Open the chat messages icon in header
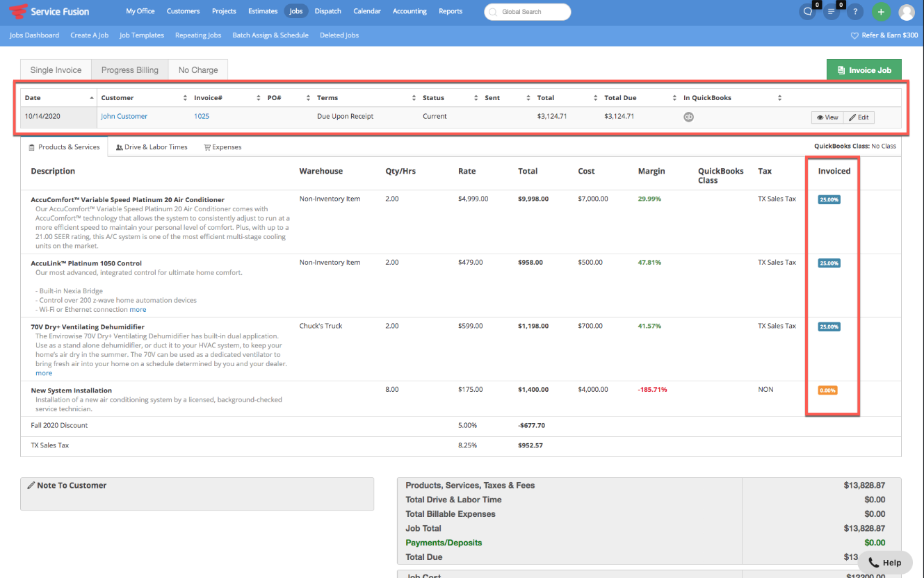This screenshot has height=578, width=924. click(808, 12)
